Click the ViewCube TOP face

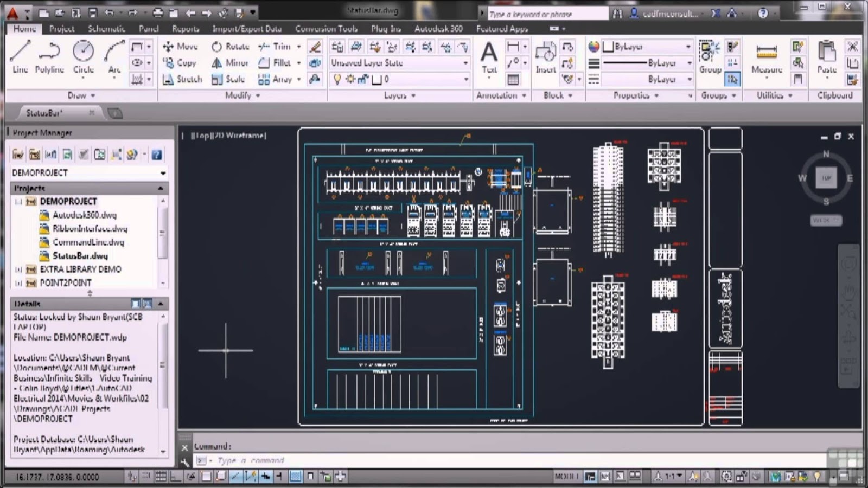click(x=826, y=178)
